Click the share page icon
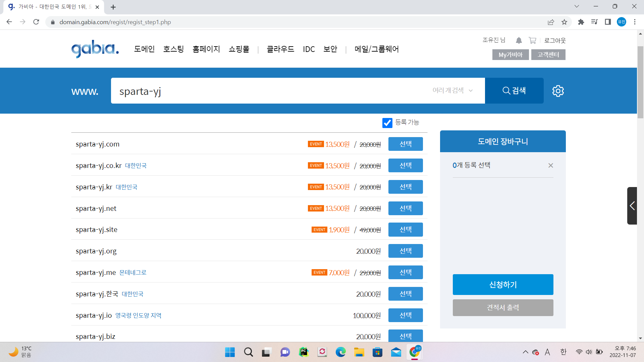This screenshot has width=644, height=362. 551,22
